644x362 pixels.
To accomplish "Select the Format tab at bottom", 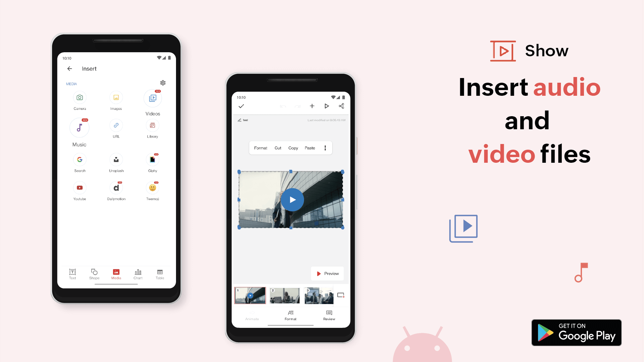I will 290,315.
